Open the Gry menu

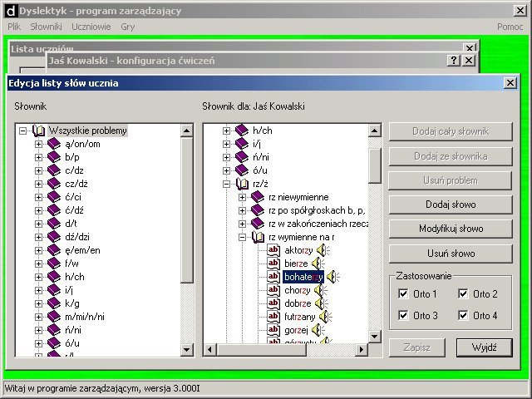click(127, 27)
